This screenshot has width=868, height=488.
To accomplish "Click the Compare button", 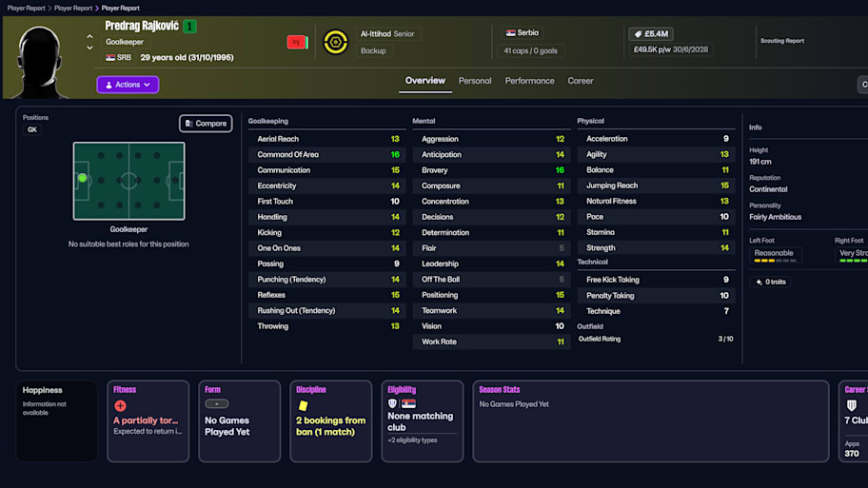I will point(206,124).
